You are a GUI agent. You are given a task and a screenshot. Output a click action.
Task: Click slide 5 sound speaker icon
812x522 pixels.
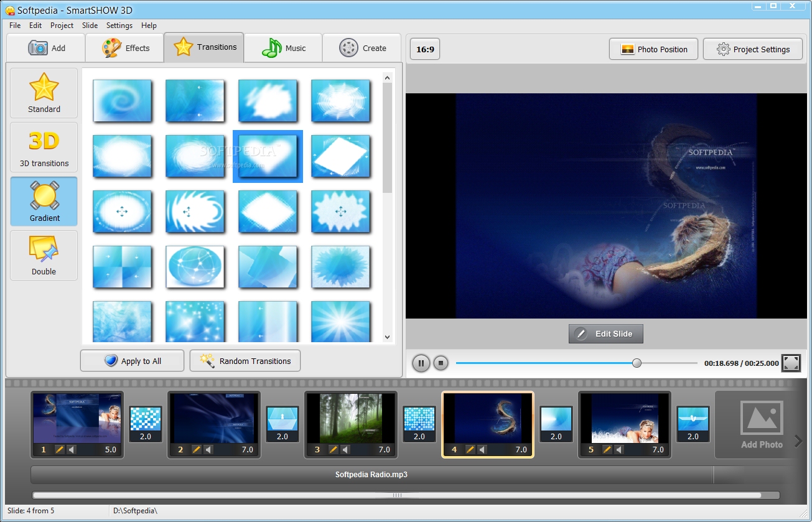(x=619, y=449)
